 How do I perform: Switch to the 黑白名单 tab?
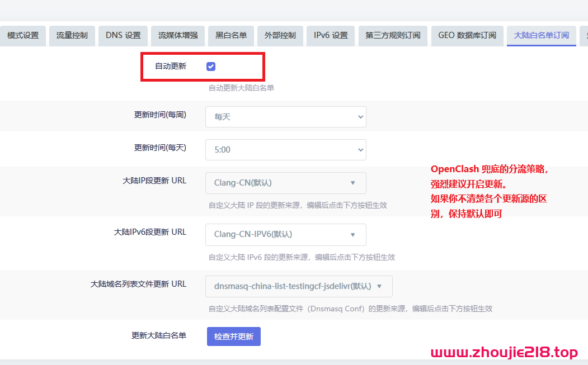coord(231,35)
